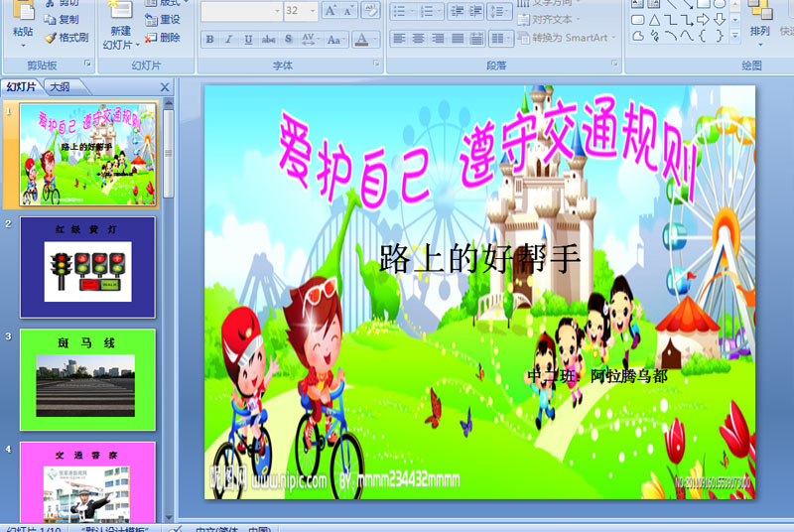Center the paragraph text
The height and width of the screenshot is (532, 794).
[418, 39]
